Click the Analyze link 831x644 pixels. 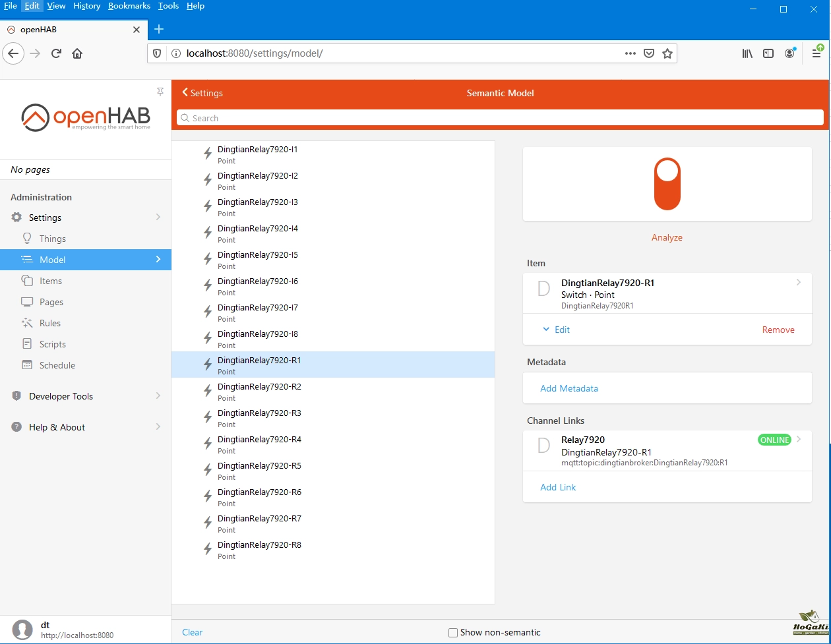pos(667,237)
